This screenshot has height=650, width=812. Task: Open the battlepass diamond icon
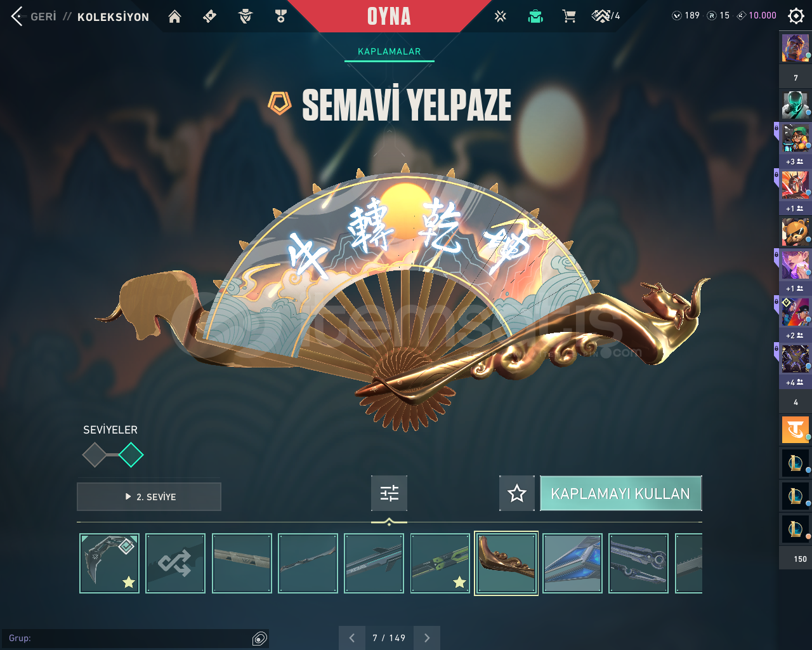coord(209,17)
